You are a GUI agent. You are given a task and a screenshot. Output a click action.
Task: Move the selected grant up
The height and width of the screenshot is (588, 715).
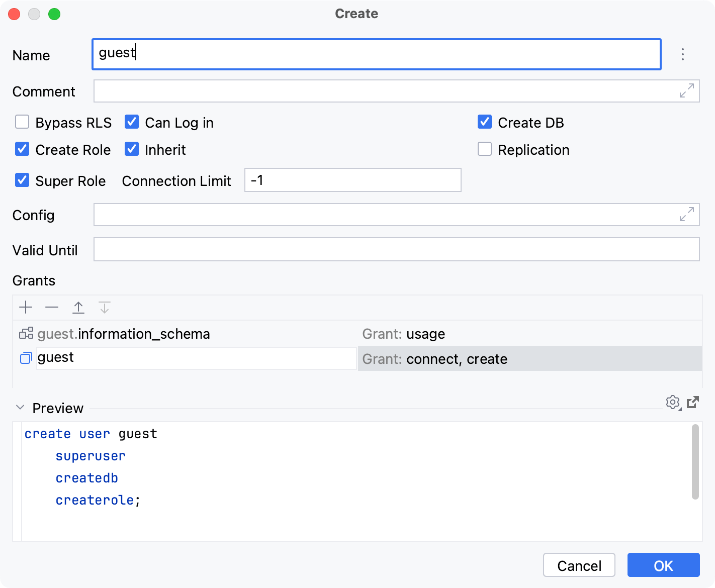click(x=78, y=307)
